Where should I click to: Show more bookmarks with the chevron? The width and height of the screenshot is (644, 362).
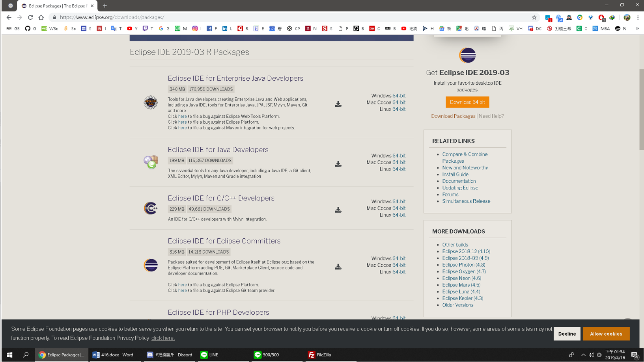[637, 28]
